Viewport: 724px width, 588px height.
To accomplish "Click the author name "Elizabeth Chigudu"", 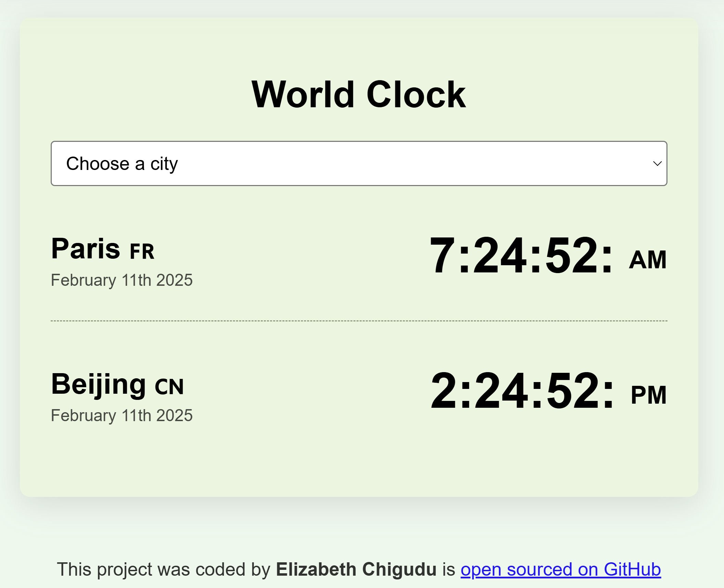I will click(356, 569).
